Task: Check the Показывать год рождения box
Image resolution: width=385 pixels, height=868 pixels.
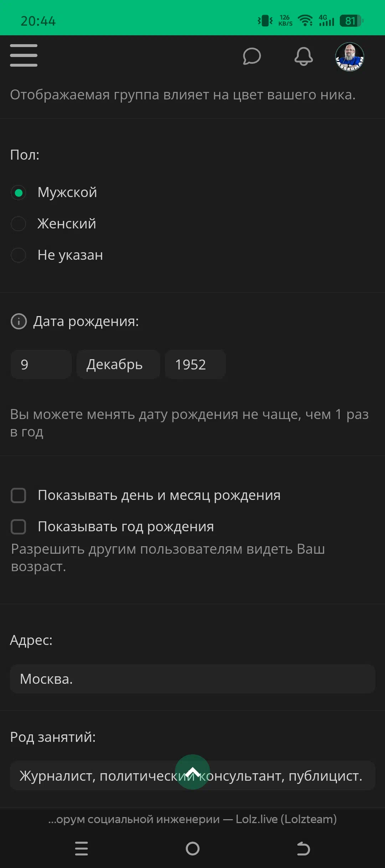Action: [19, 527]
